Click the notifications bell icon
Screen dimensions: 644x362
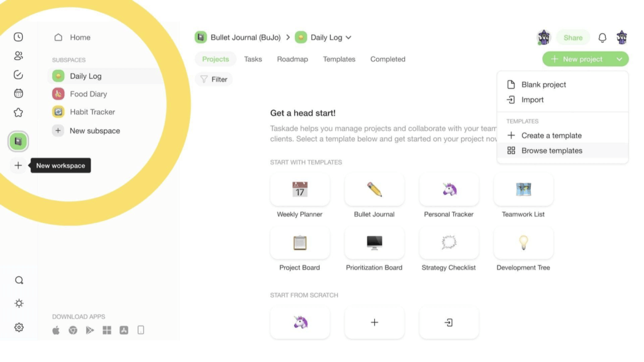(x=602, y=38)
